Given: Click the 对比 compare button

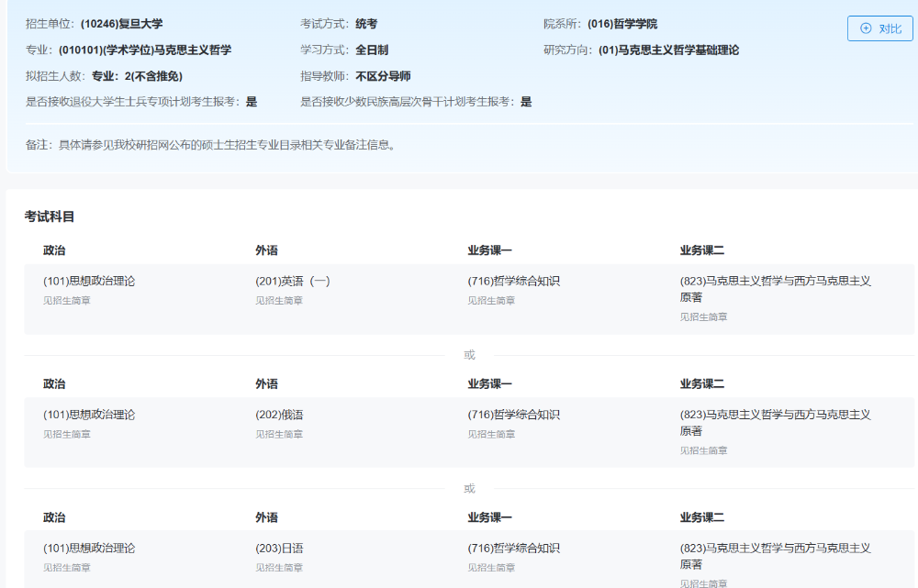Looking at the screenshot, I should pos(879,28).
